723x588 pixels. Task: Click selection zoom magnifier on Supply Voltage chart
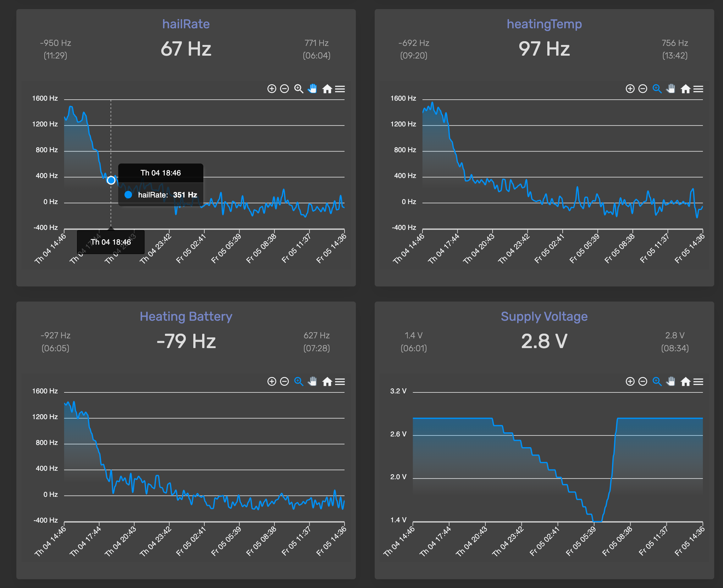coord(657,382)
